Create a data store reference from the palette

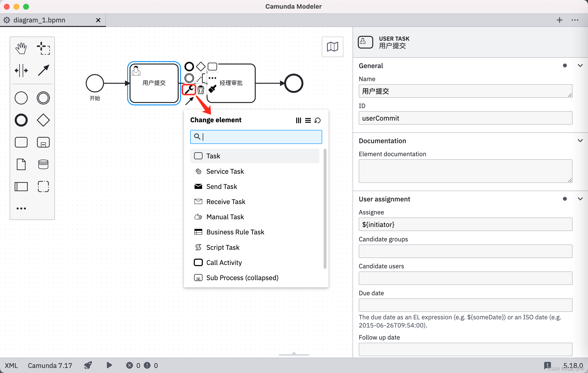(43, 164)
